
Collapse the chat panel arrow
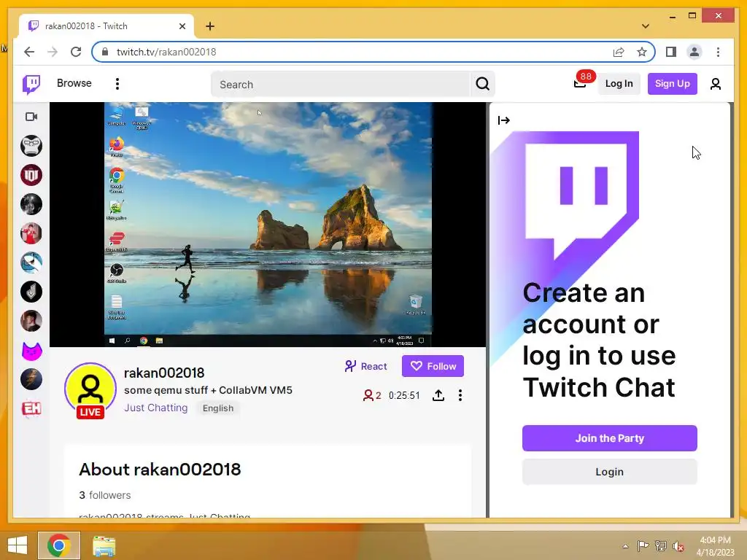pyautogui.click(x=503, y=120)
